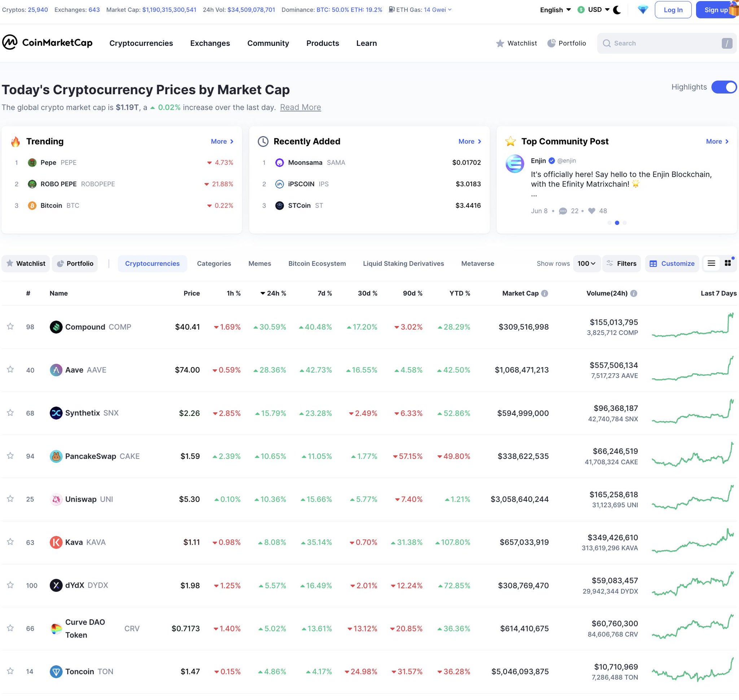
Task: Click the Aave coin icon
Action: pyautogui.click(x=56, y=370)
